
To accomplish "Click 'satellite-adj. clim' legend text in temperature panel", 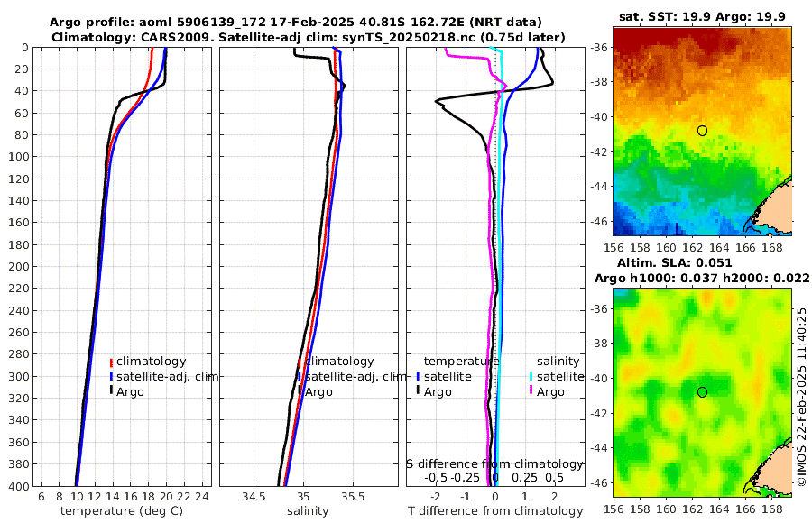I will (x=167, y=376).
